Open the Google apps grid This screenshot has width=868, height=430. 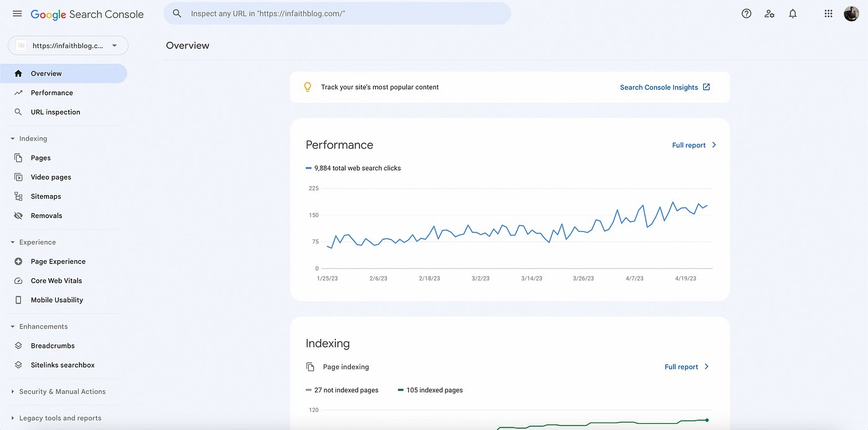click(828, 14)
